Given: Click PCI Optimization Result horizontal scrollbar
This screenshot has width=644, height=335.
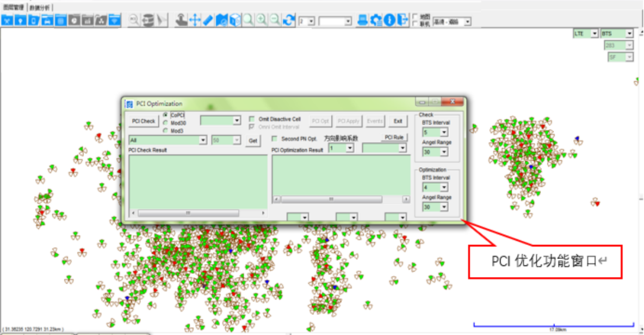Looking at the screenshot, I should point(341,199).
